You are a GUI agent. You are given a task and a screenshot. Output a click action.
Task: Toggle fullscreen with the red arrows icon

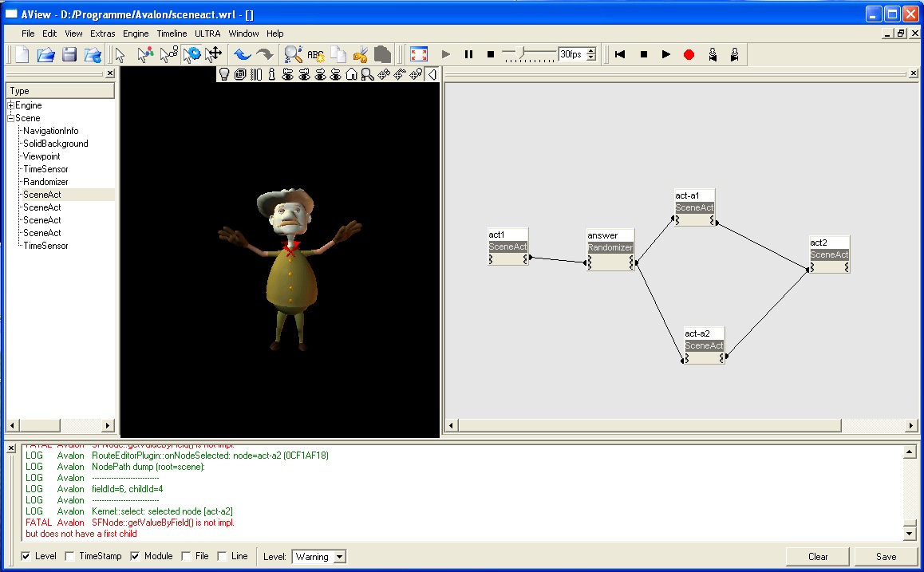click(419, 55)
